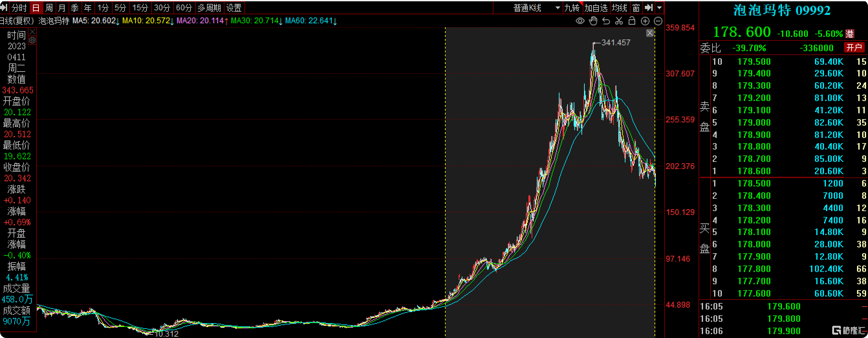This screenshot has height=338, width=868.
Task: Toggle the 均线 moving average button
Action: pos(619,8)
